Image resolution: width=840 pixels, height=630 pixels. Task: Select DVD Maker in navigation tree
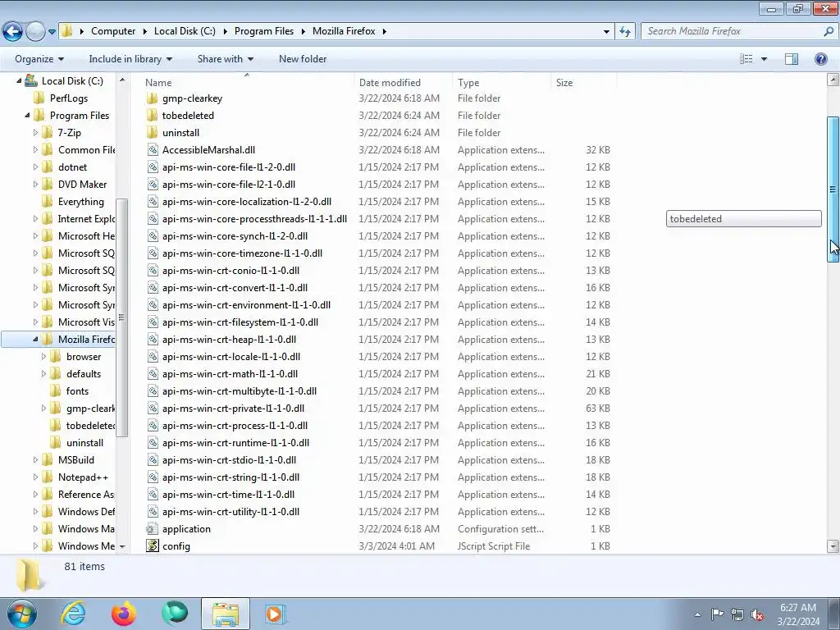pos(82,185)
